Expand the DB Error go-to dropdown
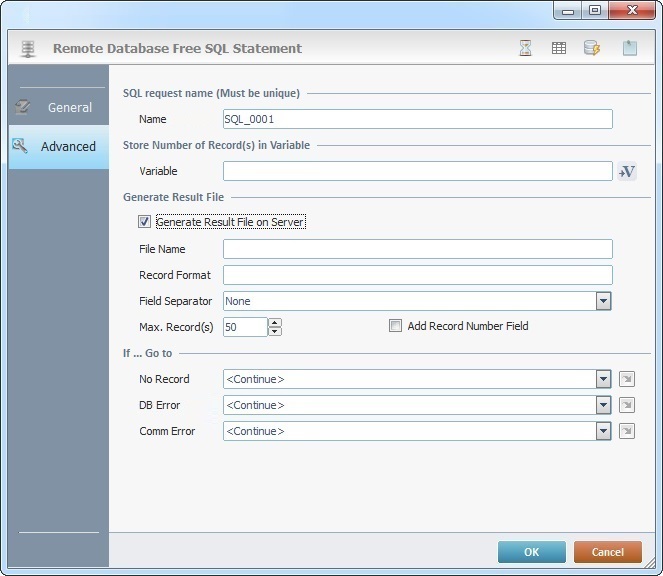The width and height of the screenshot is (663, 576). 603,405
